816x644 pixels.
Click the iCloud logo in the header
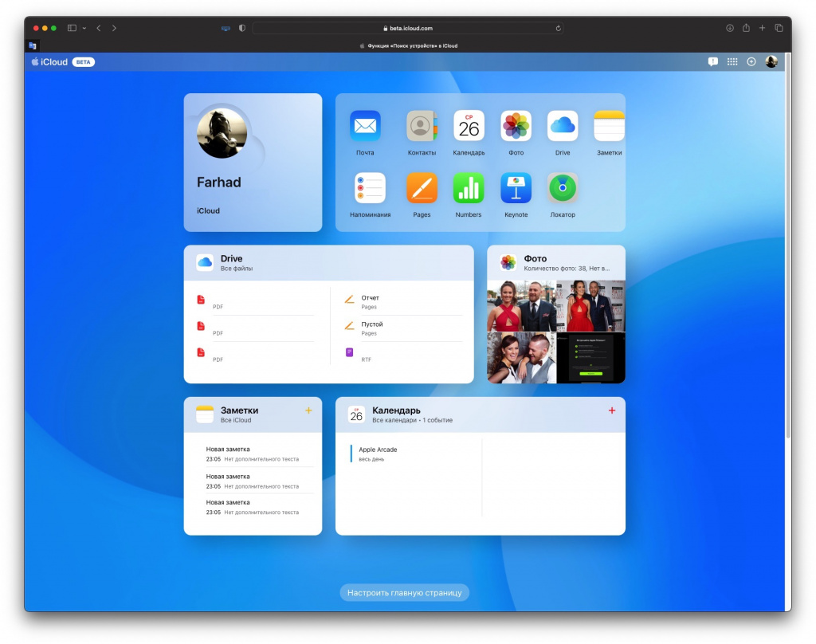click(49, 62)
